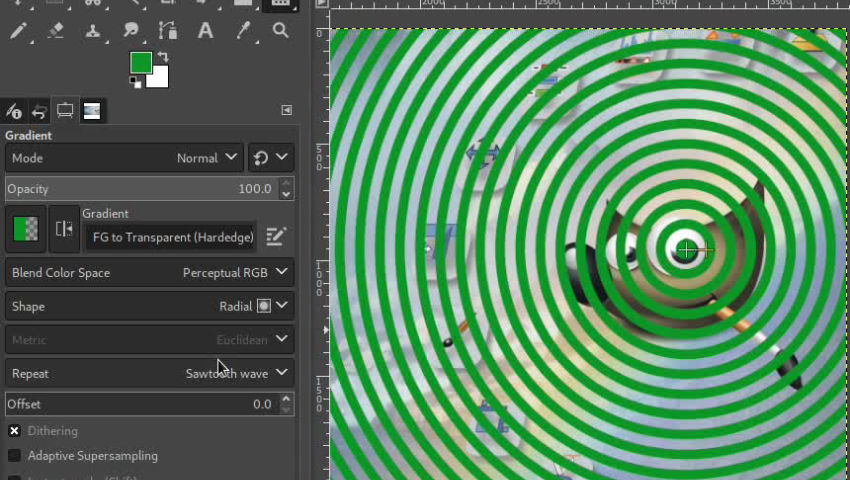Reset colors to default black and white
The image size is (850, 480).
coord(136,82)
